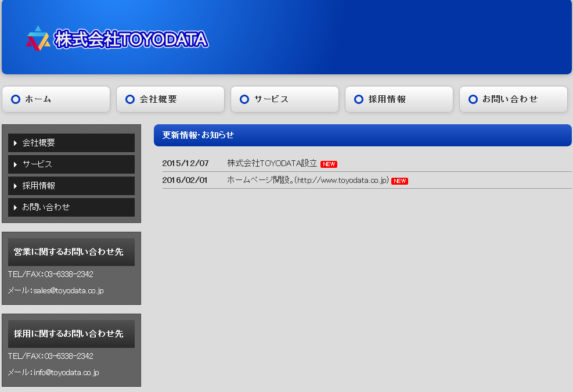Click the http://www.toyodata.co.jp homepage URL

pyautogui.click(x=342, y=181)
